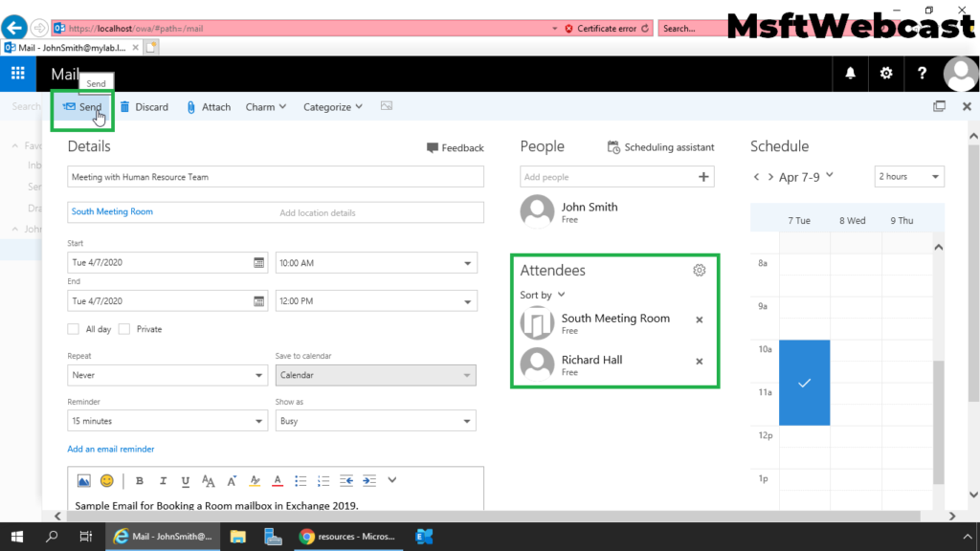The width and height of the screenshot is (980, 551).
Task: Insert inline picture in message body
Action: (x=84, y=480)
